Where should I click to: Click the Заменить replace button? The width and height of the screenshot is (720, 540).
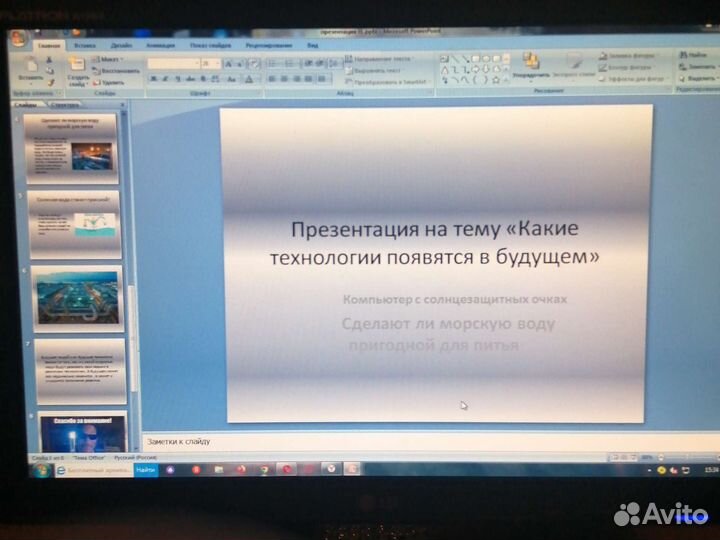697,67
